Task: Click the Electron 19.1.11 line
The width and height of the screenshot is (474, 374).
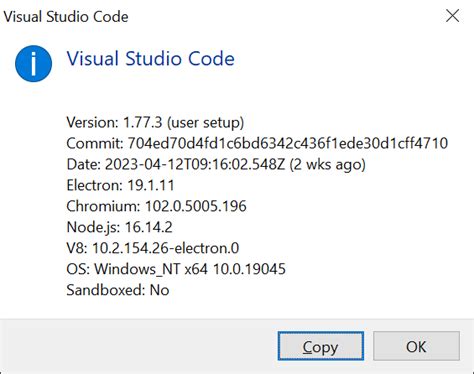Action: click(120, 185)
